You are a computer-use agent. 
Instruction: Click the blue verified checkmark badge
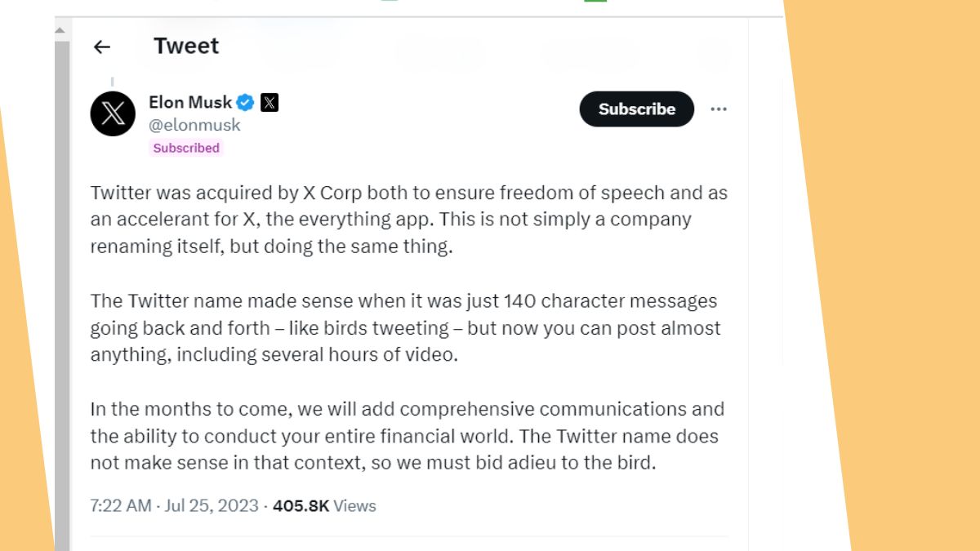coord(245,103)
